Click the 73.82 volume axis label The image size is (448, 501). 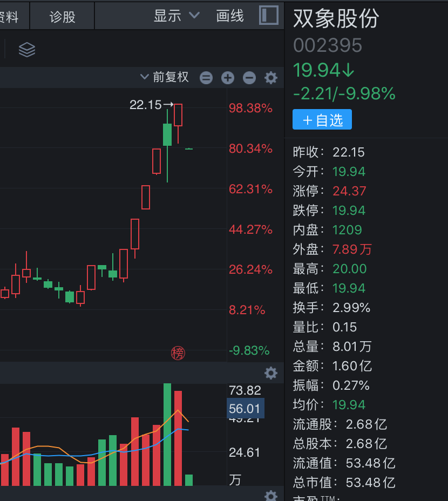pyautogui.click(x=245, y=390)
